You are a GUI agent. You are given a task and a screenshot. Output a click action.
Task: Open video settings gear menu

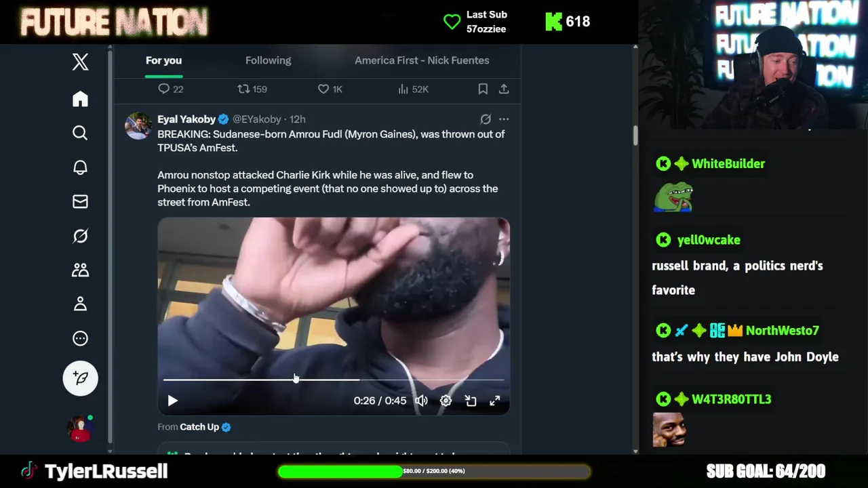(x=446, y=401)
